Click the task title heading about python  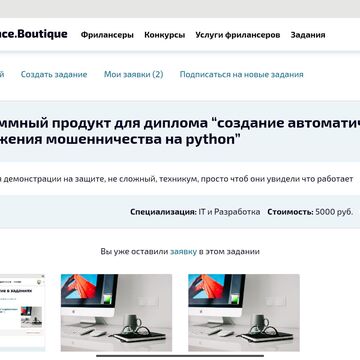coord(180,131)
